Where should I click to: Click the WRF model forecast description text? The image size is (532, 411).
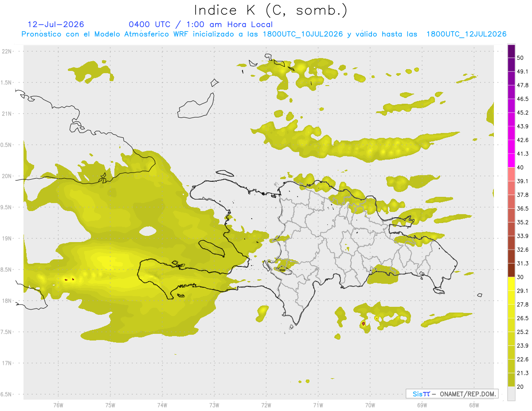[264, 34]
